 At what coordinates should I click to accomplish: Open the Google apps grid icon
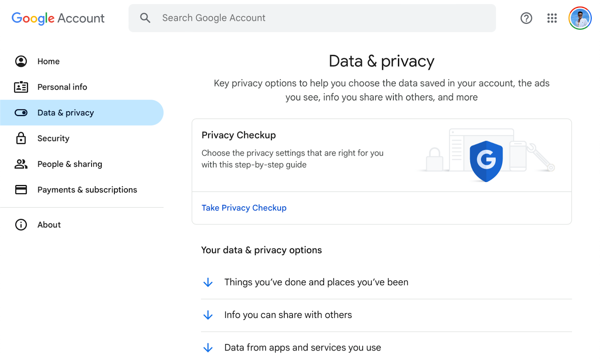[x=552, y=18]
